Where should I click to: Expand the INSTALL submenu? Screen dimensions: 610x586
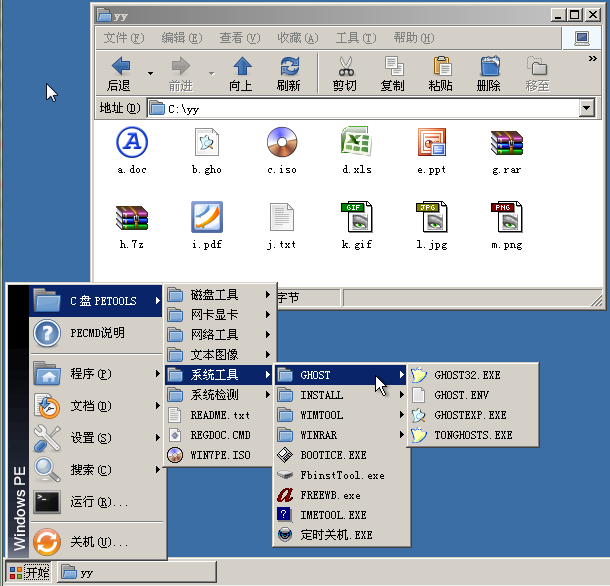click(x=341, y=395)
